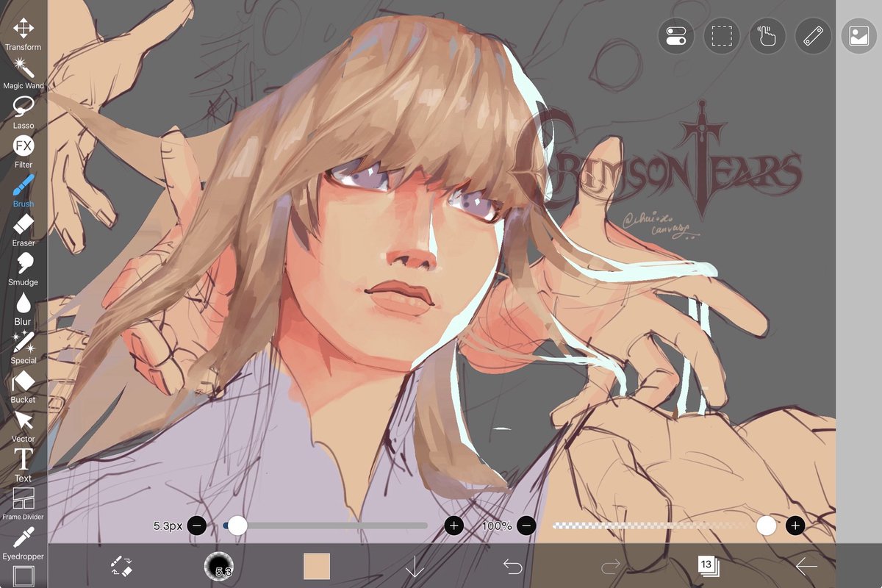Open the brush preview settings circle
This screenshot has width=882, height=588.
tap(219, 567)
